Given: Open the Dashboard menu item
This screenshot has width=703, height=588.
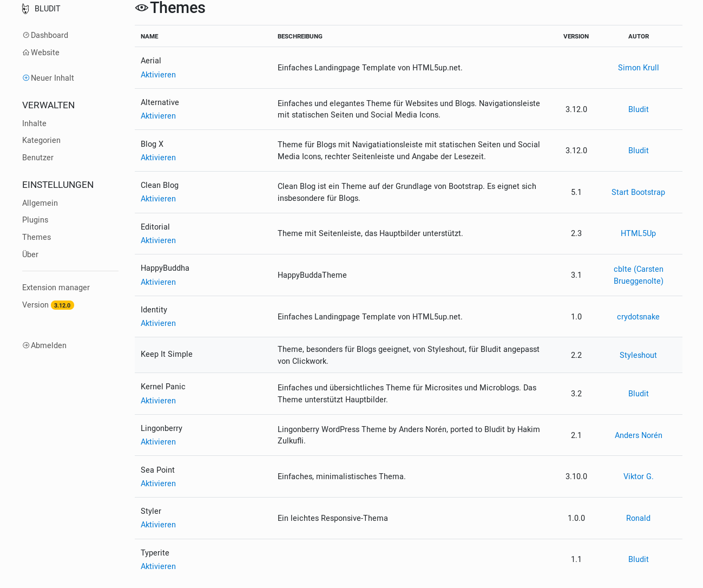Looking at the screenshot, I should coord(49,35).
